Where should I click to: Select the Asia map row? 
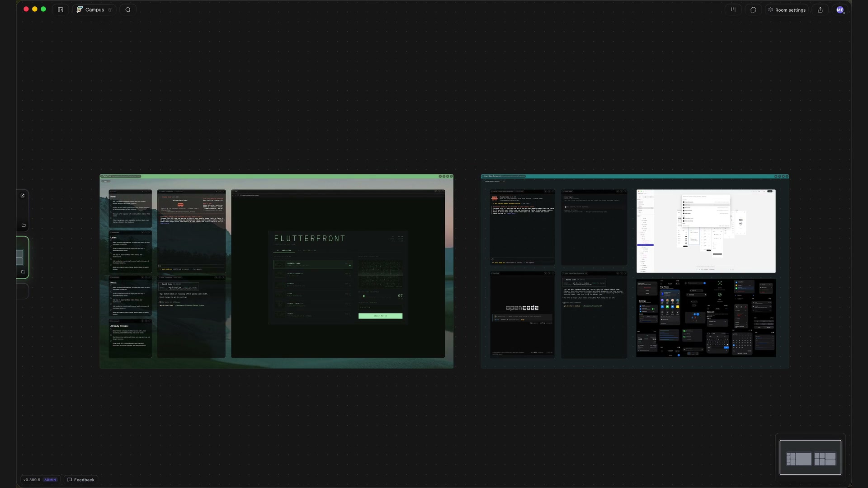pyautogui.click(x=313, y=294)
